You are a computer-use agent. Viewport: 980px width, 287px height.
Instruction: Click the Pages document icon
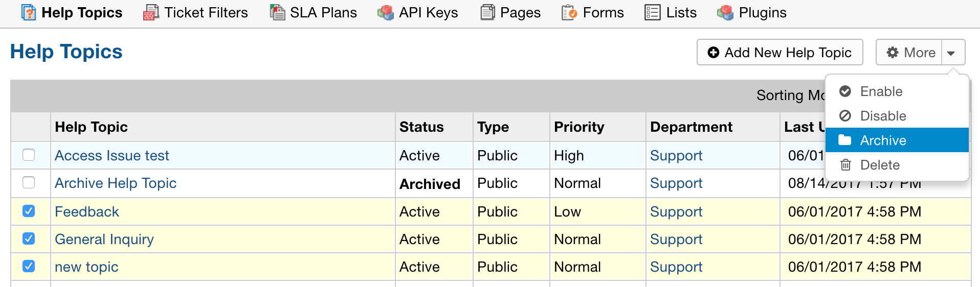[488, 12]
